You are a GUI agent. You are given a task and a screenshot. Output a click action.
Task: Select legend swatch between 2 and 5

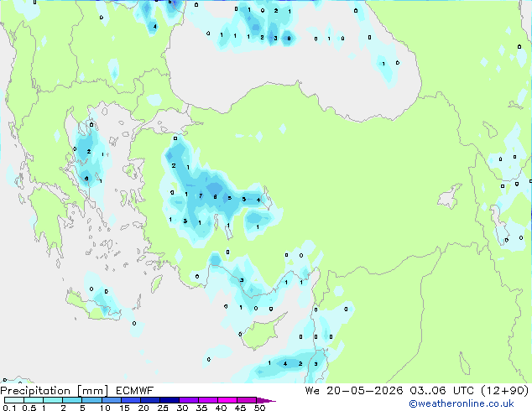point(72,400)
